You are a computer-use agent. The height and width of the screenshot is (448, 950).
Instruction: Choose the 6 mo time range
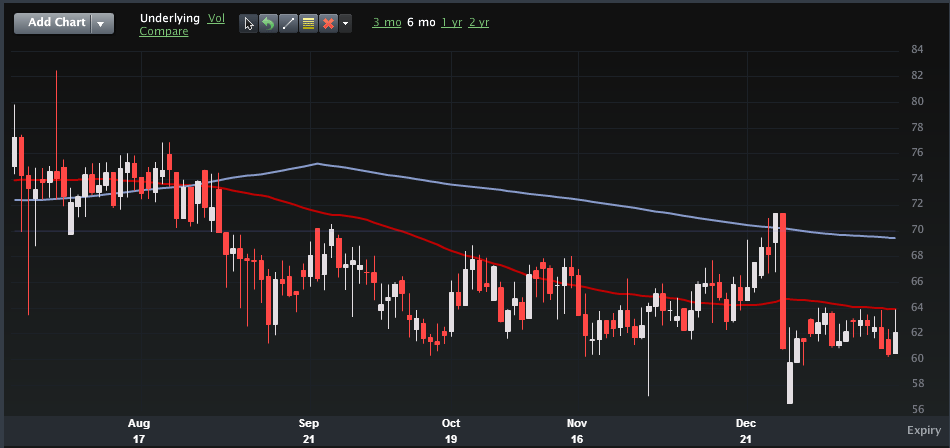(x=422, y=22)
